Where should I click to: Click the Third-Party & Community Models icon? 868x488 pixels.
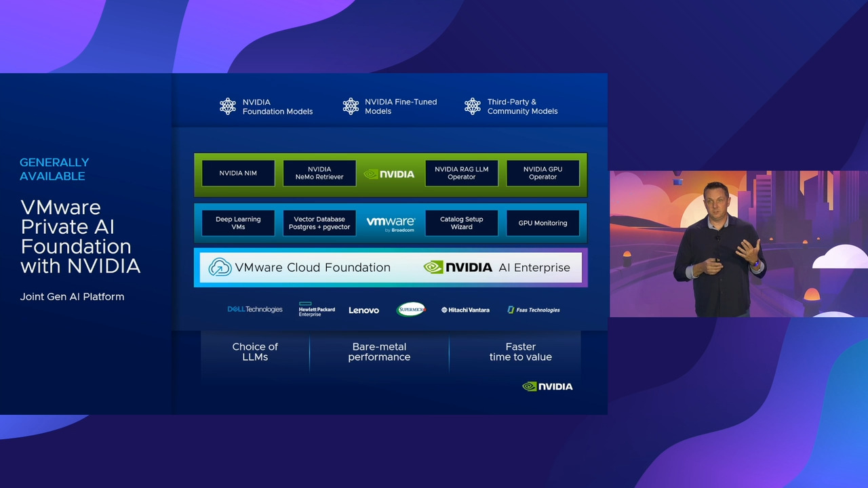473,106
